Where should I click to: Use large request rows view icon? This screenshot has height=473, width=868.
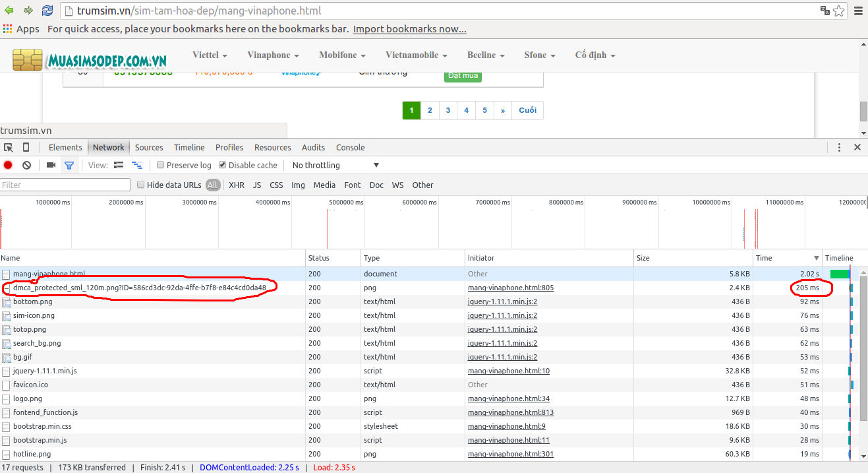point(119,165)
